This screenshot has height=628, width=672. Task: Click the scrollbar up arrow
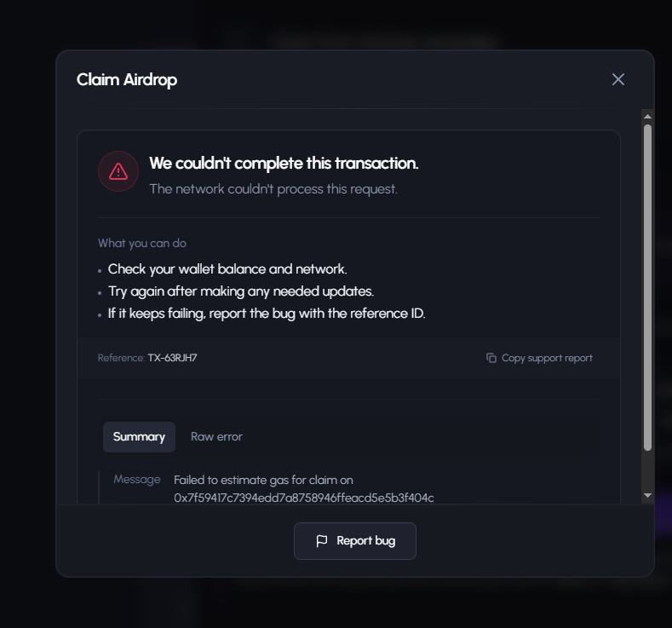point(647,117)
